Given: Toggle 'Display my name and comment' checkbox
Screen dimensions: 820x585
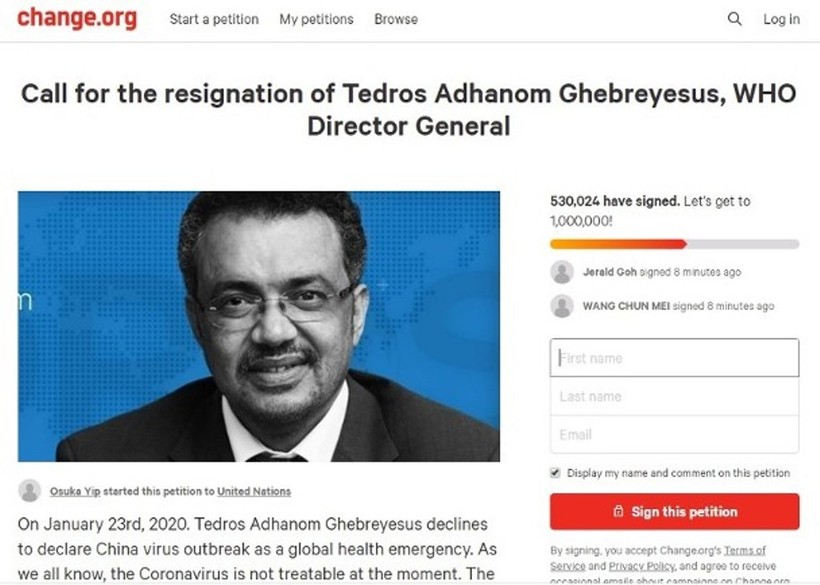Looking at the screenshot, I should (x=553, y=472).
